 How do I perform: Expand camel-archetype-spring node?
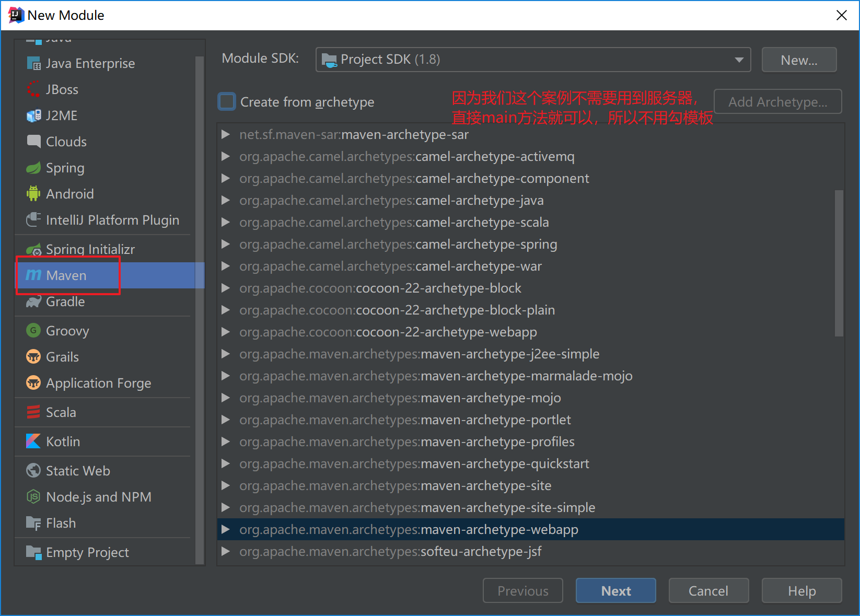(x=226, y=244)
